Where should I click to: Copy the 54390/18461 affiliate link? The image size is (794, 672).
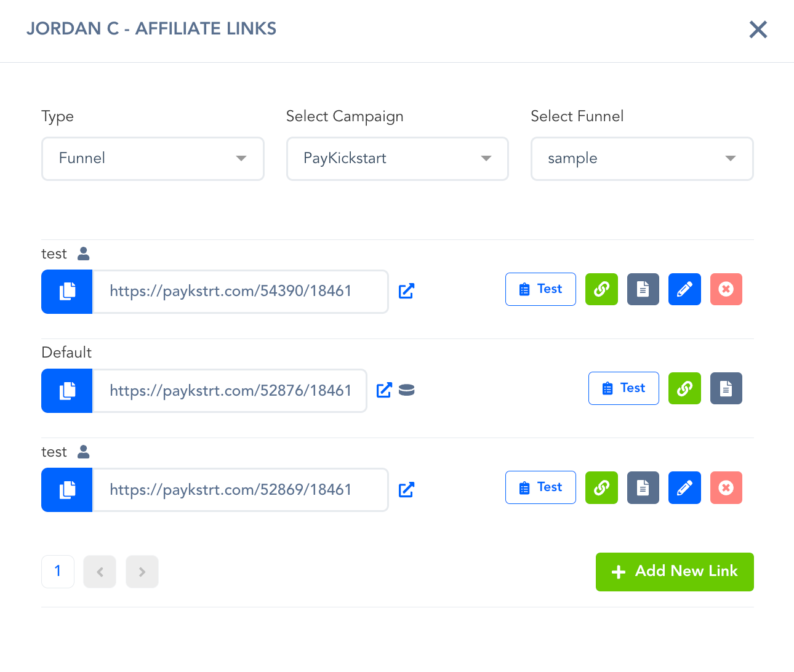tap(67, 292)
